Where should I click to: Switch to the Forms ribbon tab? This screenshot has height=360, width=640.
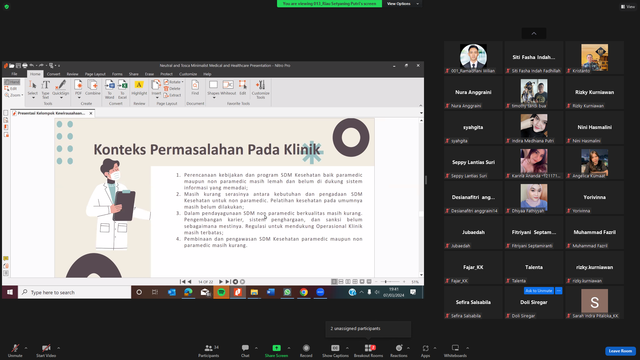(x=117, y=74)
